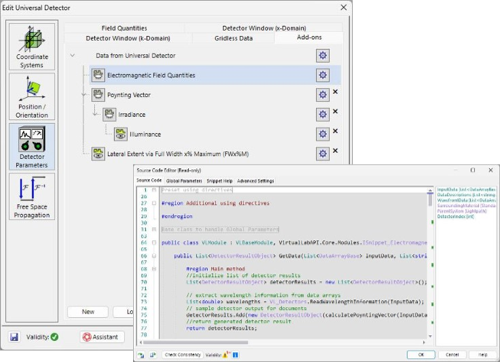The image size is (500, 362).
Task: Click the WavefrontData parameter entry
Action: (x=466, y=200)
